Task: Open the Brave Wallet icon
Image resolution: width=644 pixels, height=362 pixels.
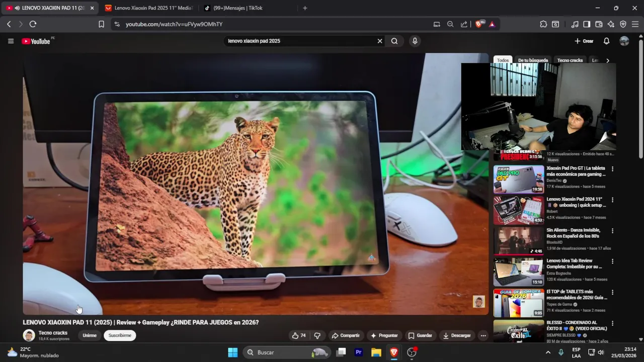Action: point(599,24)
